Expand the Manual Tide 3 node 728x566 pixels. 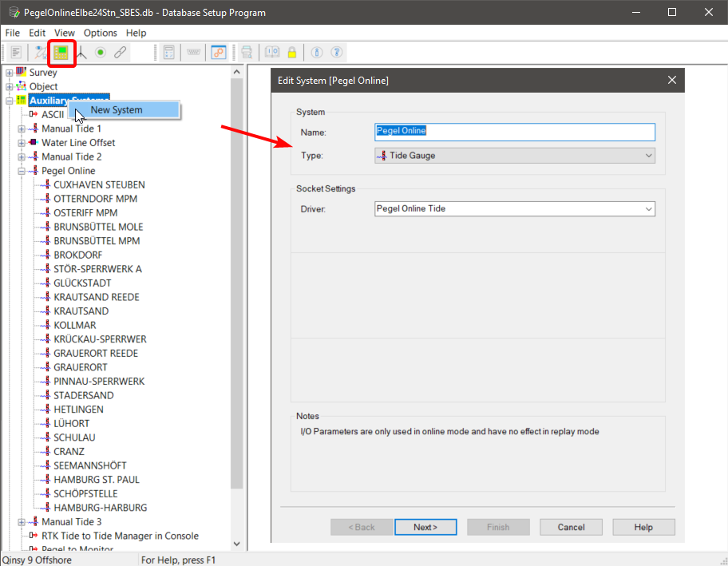(x=22, y=522)
